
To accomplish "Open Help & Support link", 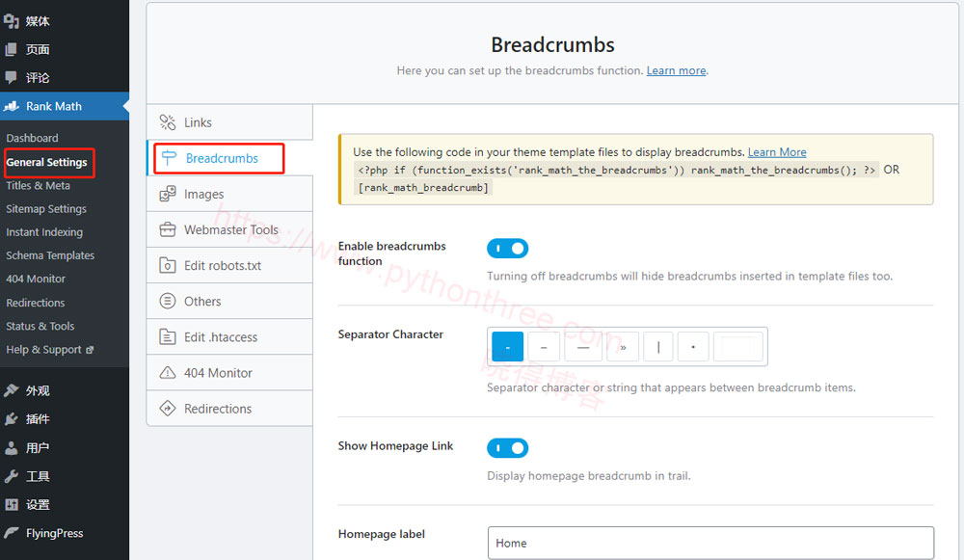I will [43, 350].
